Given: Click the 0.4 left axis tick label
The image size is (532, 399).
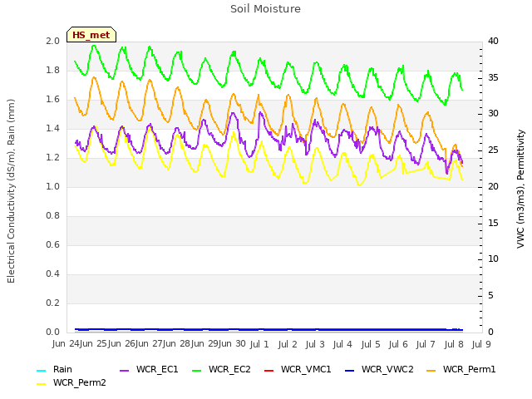Looking at the screenshot, I should tap(52, 273).
